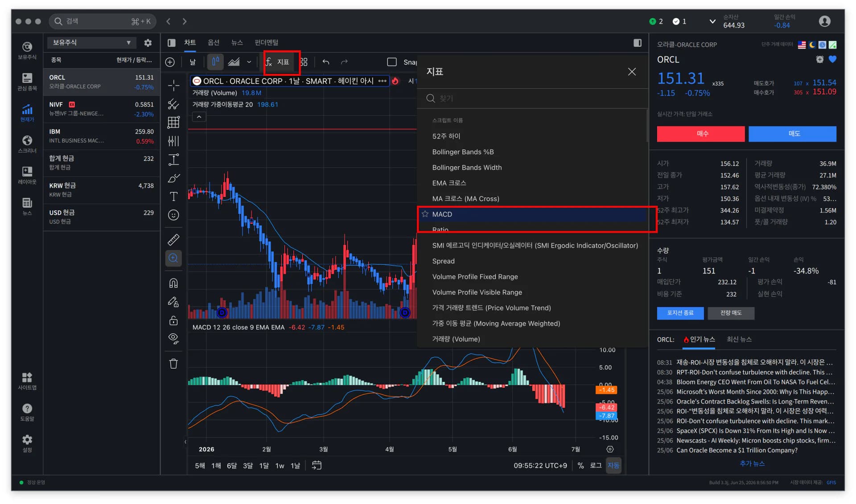Open the 스크리너 screener sidebar icon

(x=27, y=144)
